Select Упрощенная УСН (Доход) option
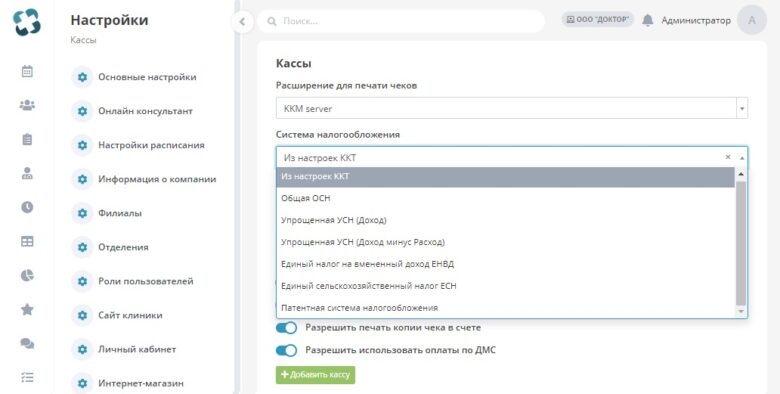The height and width of the screenshot is (394, 780). tap(505, 220)
